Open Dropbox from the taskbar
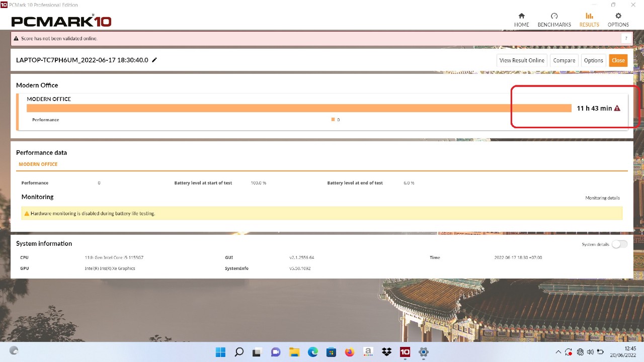 pyautogui.click(x=386, y=352)
